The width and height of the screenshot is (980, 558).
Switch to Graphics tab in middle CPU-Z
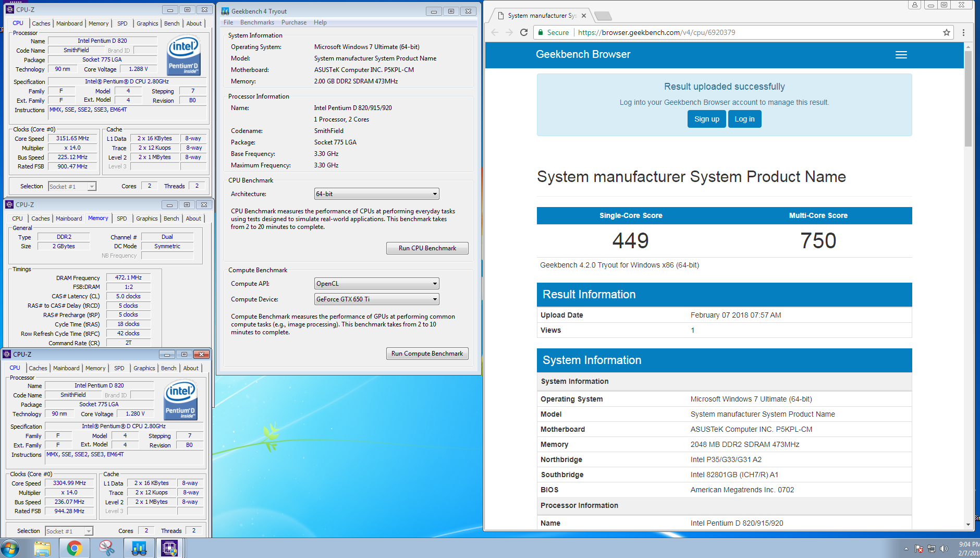[x=147, y=219]
